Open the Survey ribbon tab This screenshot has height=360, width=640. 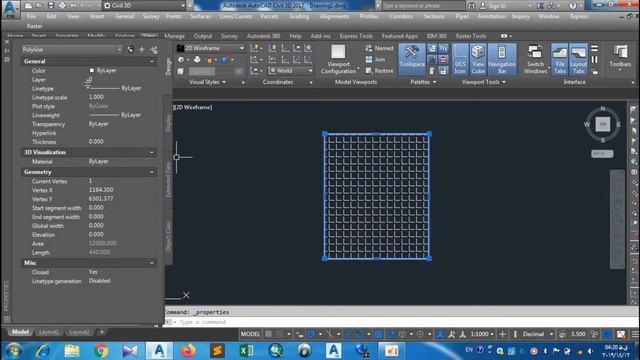(229, 36)
